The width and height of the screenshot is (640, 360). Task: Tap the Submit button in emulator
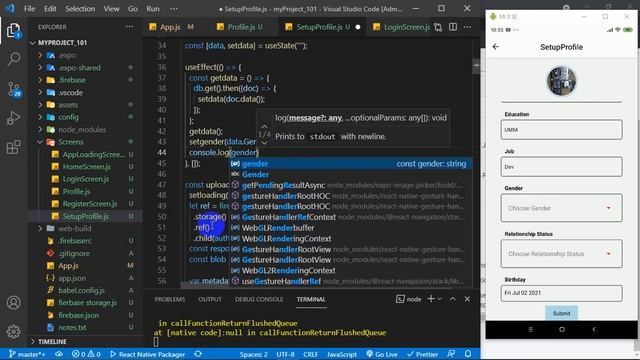click(x=561, y=313)
